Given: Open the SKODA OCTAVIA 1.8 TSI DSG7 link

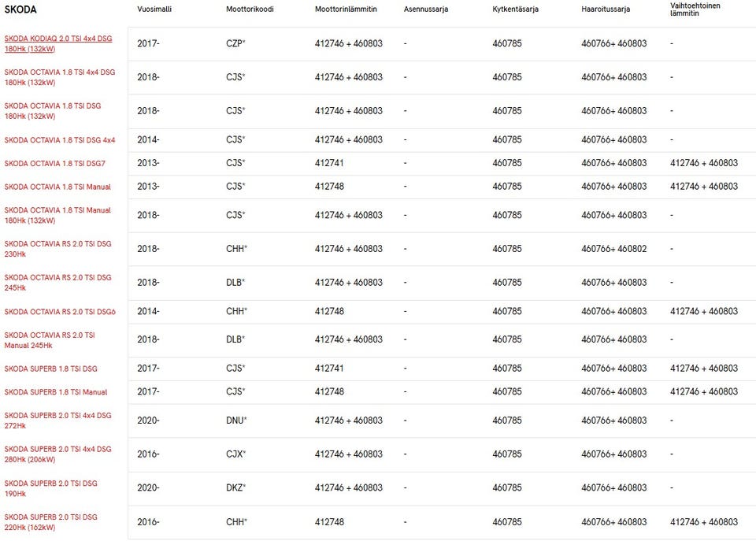Looking at the screenshot, I should (55, 164).
